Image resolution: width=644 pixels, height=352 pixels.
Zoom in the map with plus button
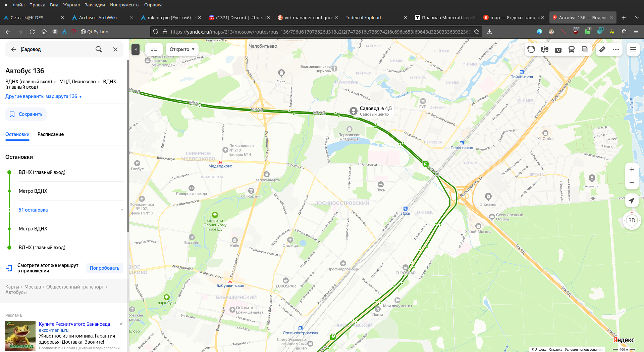coord(632,169)
